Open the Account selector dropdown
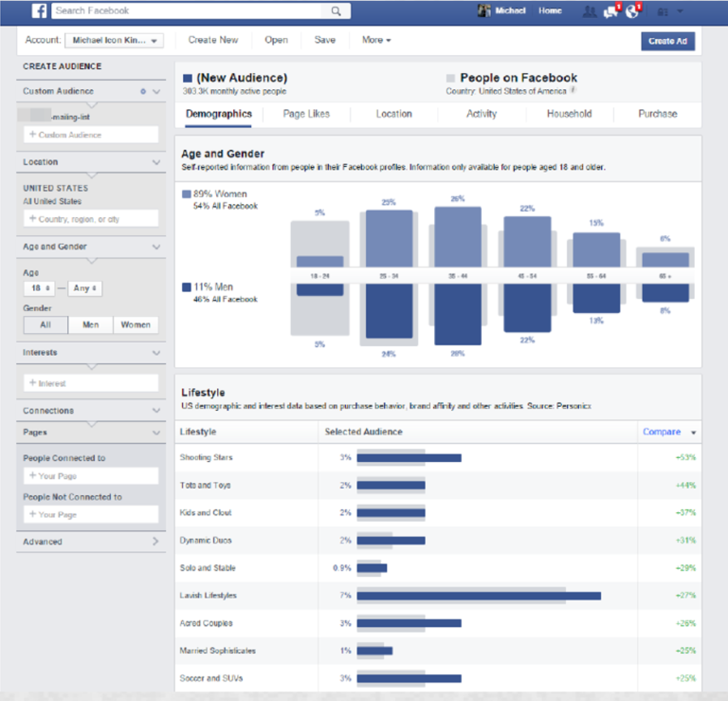 point(115,41)
